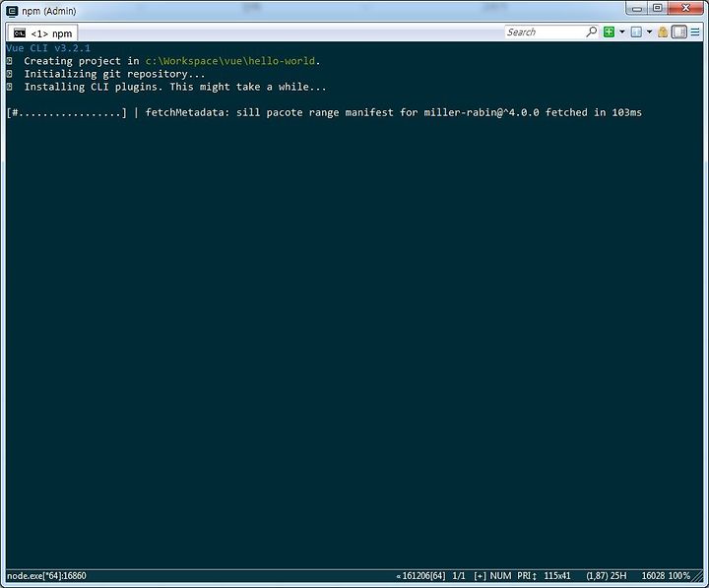The height and width of the screenshot is (588, 709).
Task: Click the resize grip at window corner
Action: coord(698,577)
